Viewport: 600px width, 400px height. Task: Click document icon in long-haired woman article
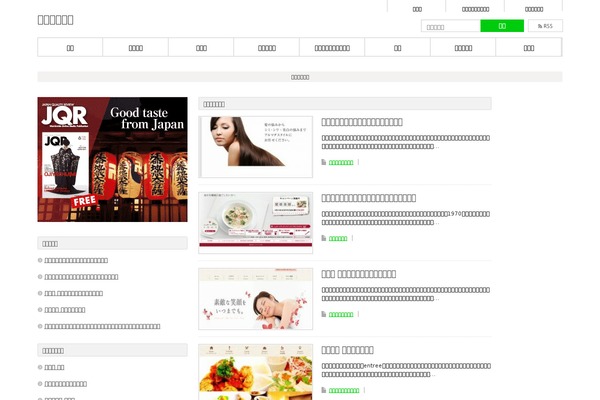point(324,162)
